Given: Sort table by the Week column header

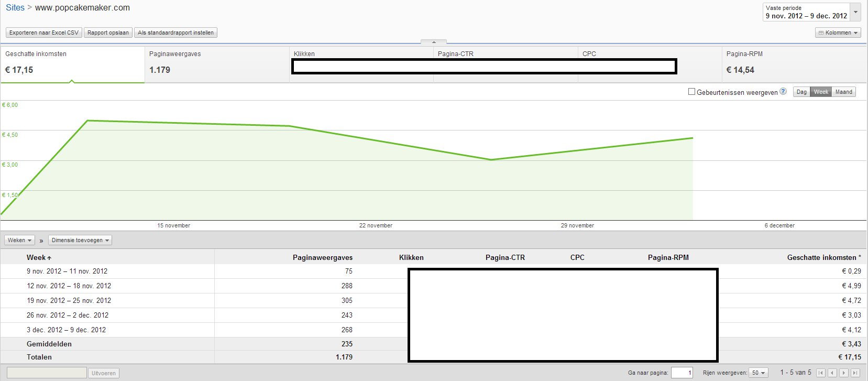Looking at the screenshot, I should tap(39, 257).
